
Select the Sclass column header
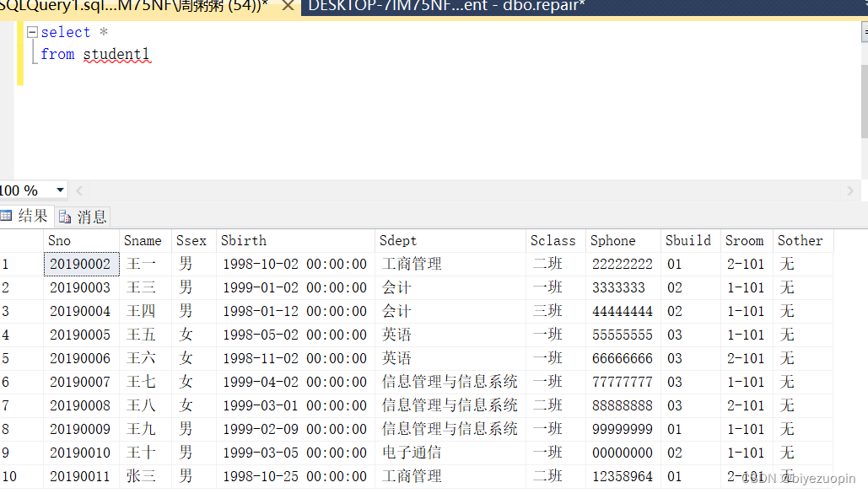point(556,241)
